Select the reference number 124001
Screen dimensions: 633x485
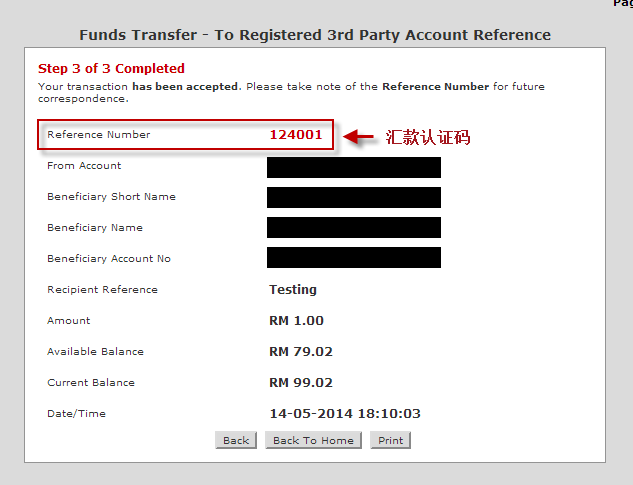click(x=296, y=134)
